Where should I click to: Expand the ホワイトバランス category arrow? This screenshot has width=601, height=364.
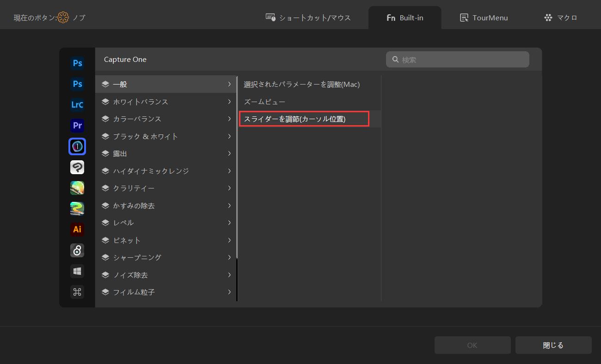coord(229,102)
